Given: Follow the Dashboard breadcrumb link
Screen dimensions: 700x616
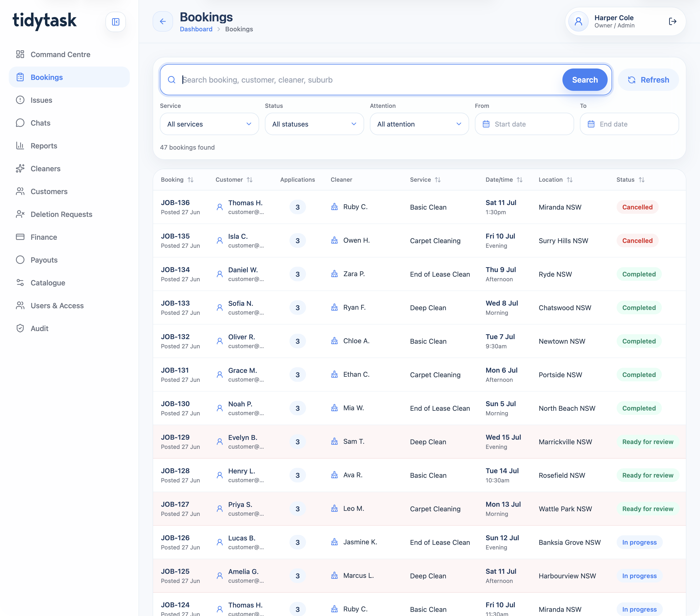Looking at the screenshot, I should click(x=196, y=29).
